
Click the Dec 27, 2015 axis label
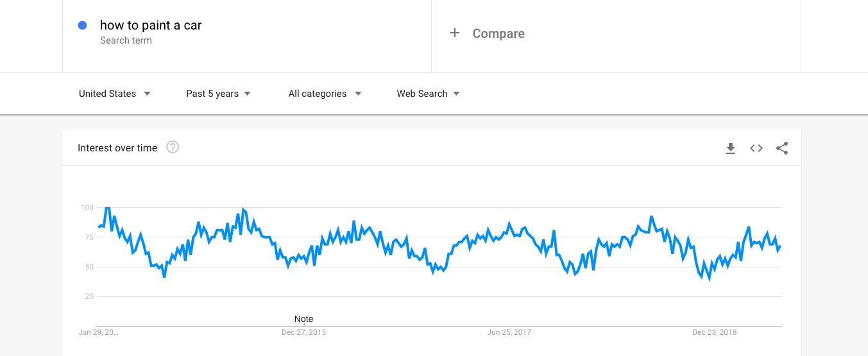coord(303,332)
